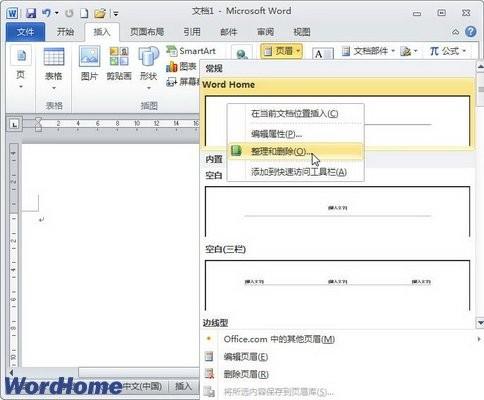Viewport: 484px width, 400px height.
Task: Open Office.com 中的其他页眉(M) submenu
Action: 341,339
